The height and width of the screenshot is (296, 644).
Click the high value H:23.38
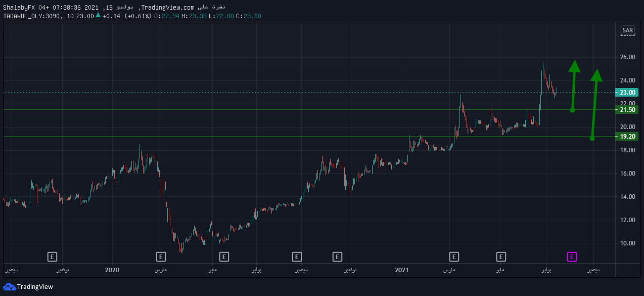coord(194,16)
